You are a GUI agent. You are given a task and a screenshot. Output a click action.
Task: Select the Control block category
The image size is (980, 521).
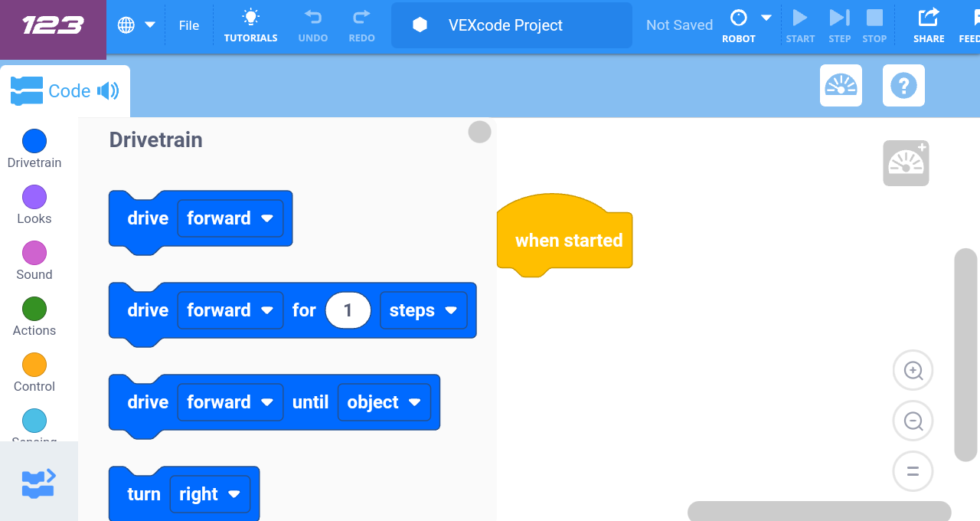point(34,372)
